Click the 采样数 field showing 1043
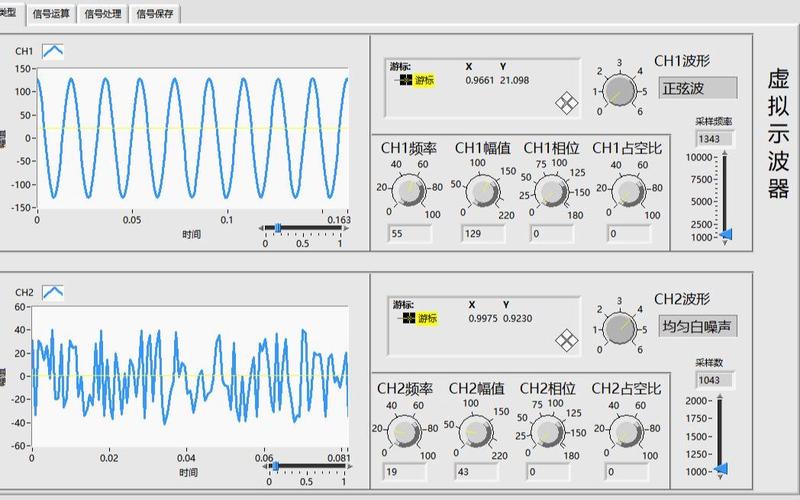Viewport: 800px width, 500px height. pos(715,380)
